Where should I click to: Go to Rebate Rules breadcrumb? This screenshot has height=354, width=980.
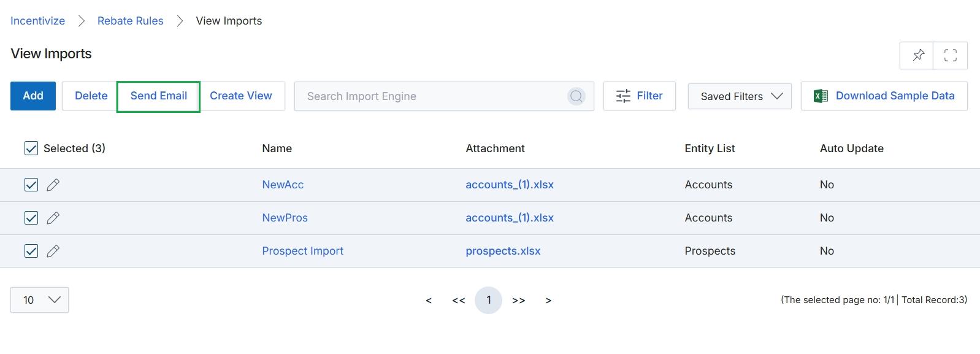pyautogui.click(x=131, y=21)
